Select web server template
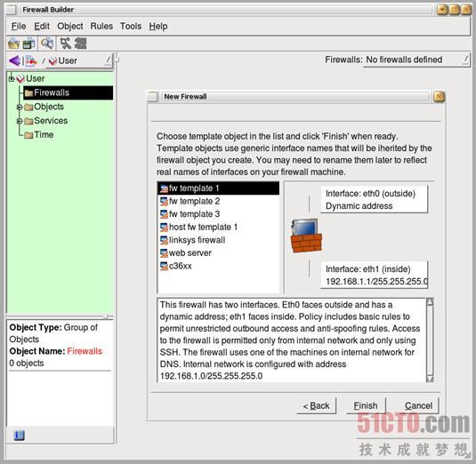This screenshot has height=464, width=476. tap(218, 253)
